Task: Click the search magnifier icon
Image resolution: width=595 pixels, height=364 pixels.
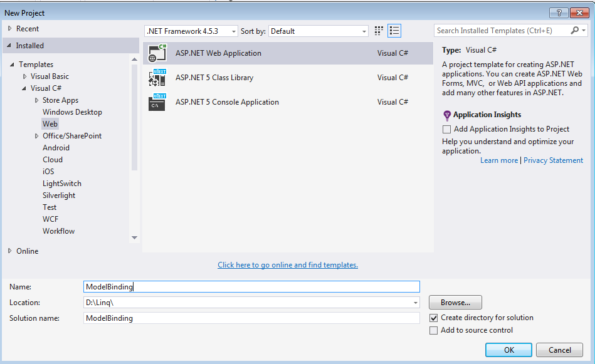Action: (575, 30)
